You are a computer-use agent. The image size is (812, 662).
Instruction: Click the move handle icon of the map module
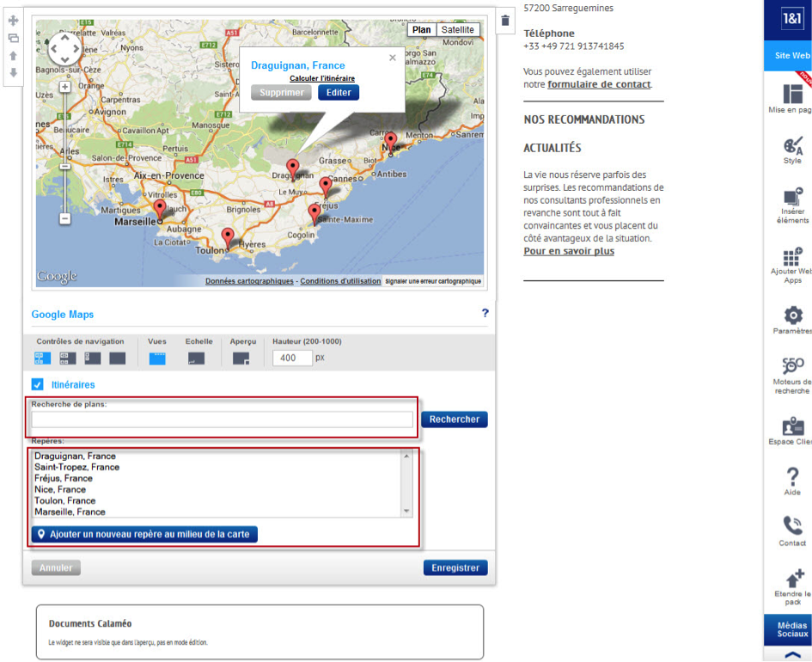click(14, 21)
